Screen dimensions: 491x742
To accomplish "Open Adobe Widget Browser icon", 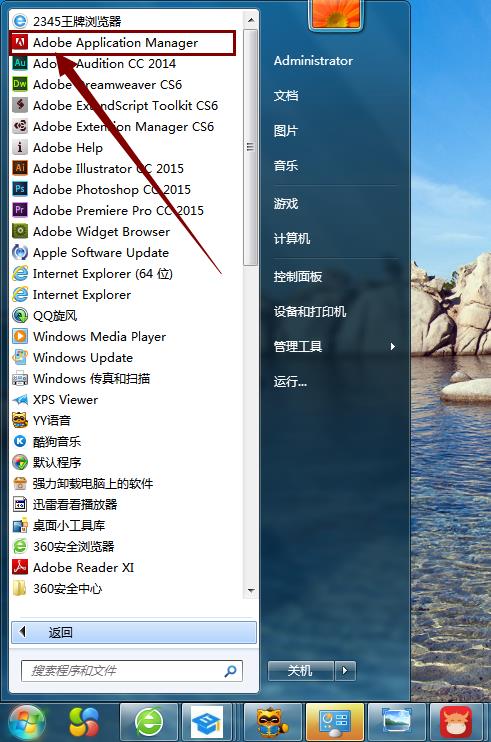I will click(x=20, y=231).
